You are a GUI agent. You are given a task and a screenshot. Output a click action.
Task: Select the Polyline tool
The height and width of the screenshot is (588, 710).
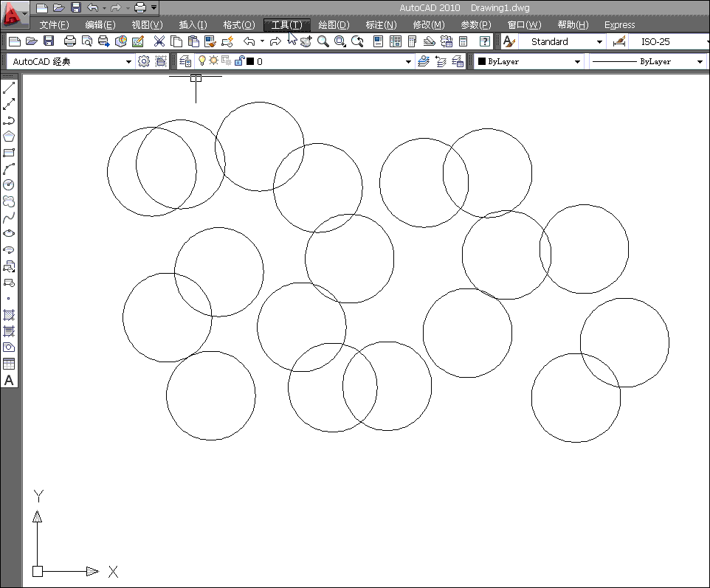(9, 120)
